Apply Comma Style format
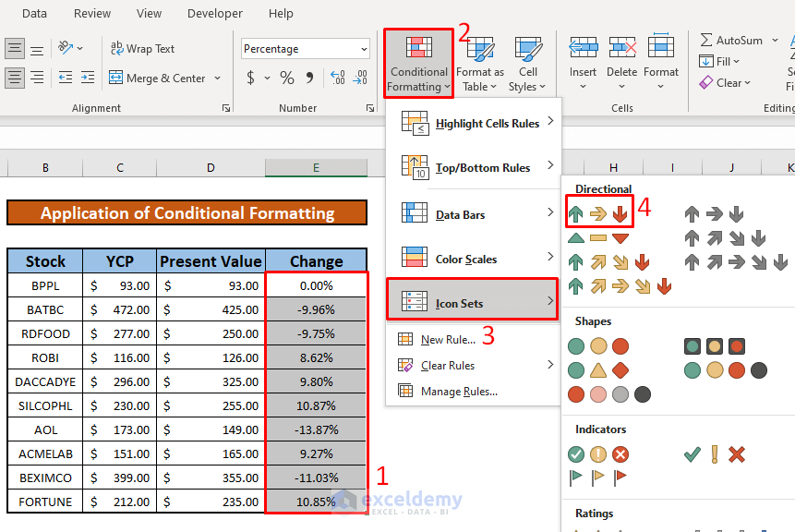795x532 pixels. (309, 78)
